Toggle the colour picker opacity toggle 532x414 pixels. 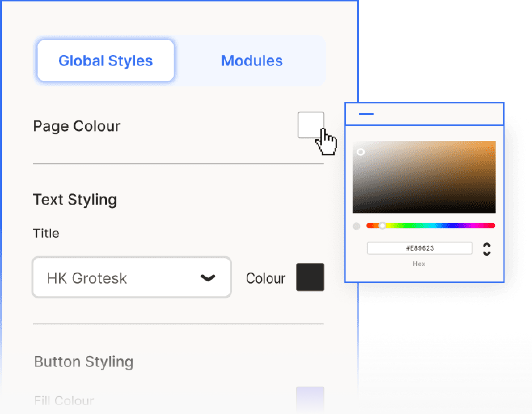point(357,226)
